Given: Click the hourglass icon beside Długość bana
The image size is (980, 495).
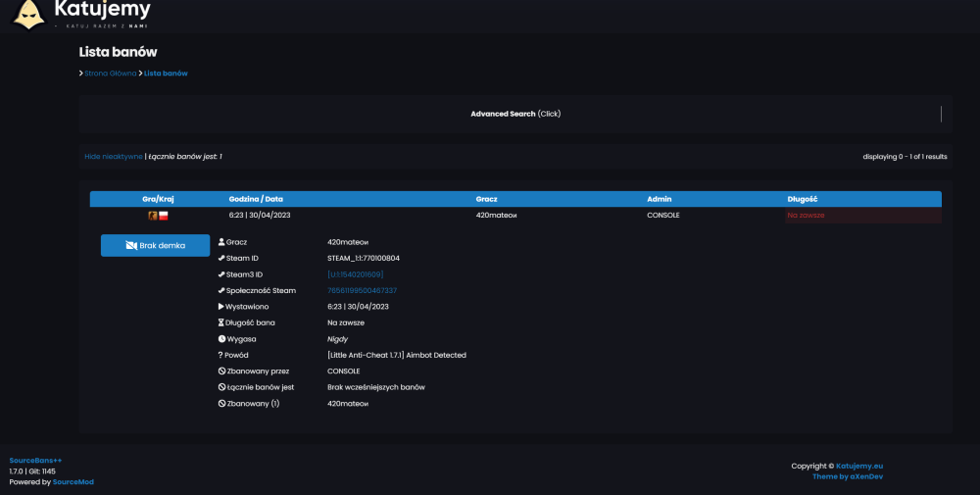Looking at the screenshot, I should [221, 322].
